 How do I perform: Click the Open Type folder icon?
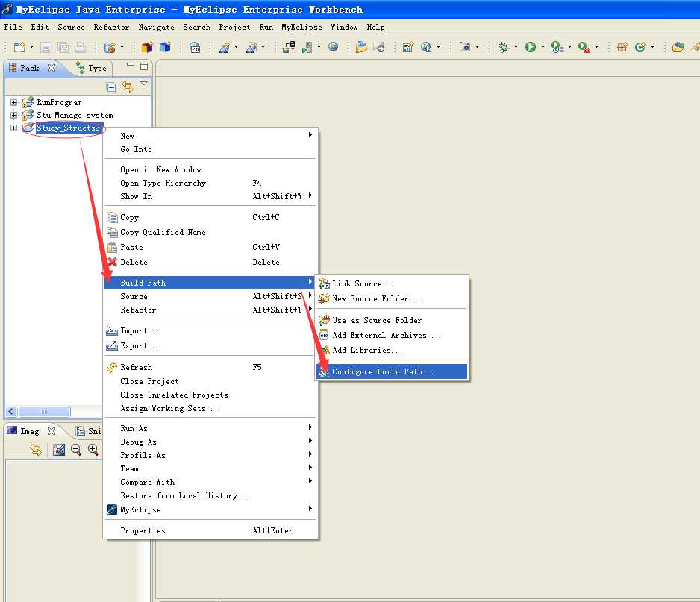[x=678, y=47]
